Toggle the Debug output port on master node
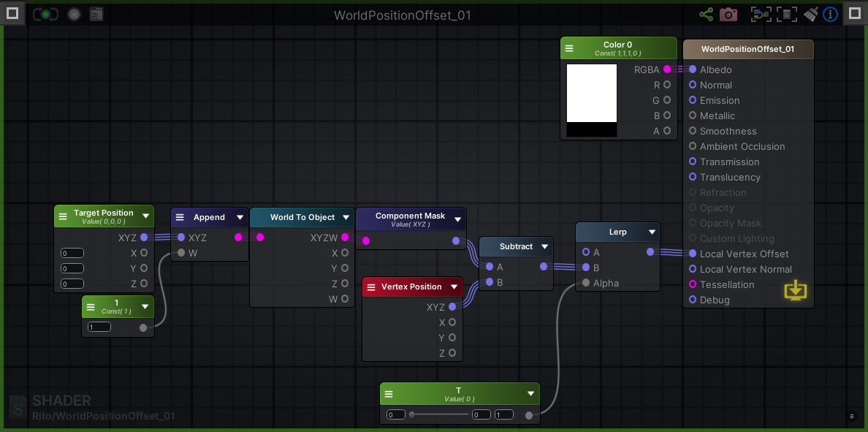 click(691, 300)
